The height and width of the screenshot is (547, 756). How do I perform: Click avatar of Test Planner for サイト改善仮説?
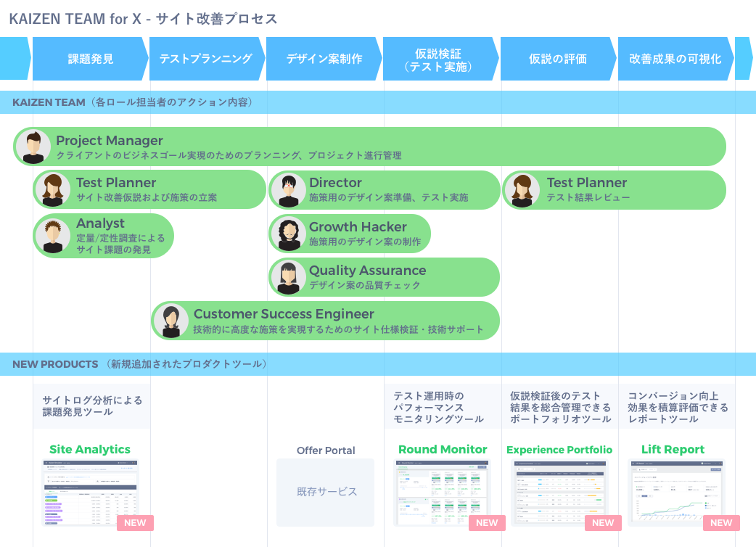(x=53, y=190)
